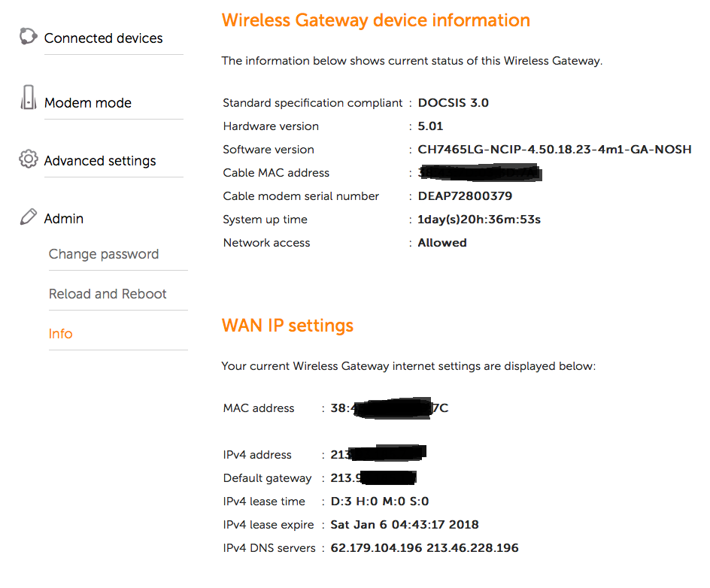The height and width of the screenshot is (588, 710).
Task: Click the software version value text
Action: 554,150
